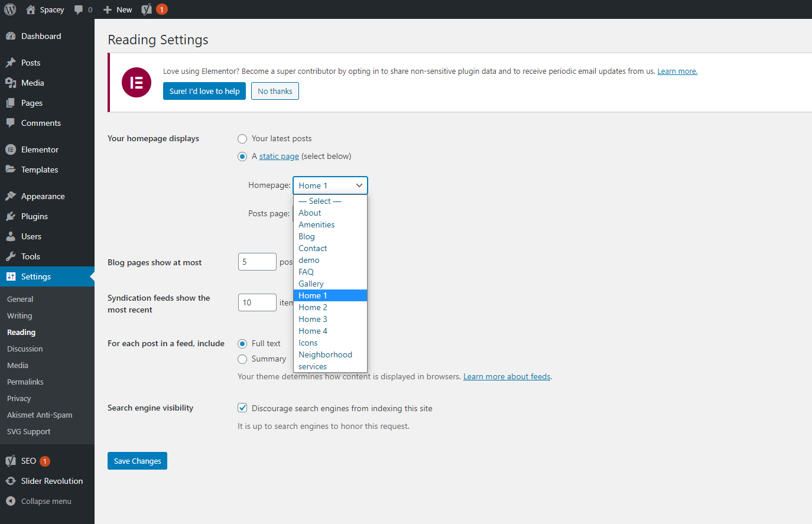Open Appearance via its brush icon
Screen dimensions: 812x524
point(11,196)
